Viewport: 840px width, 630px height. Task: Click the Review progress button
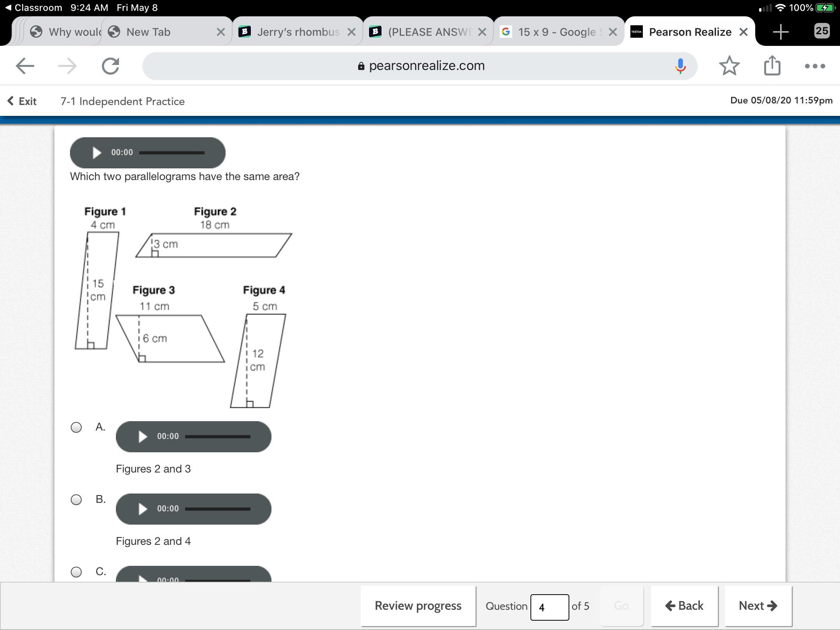(x=418, y=606)
